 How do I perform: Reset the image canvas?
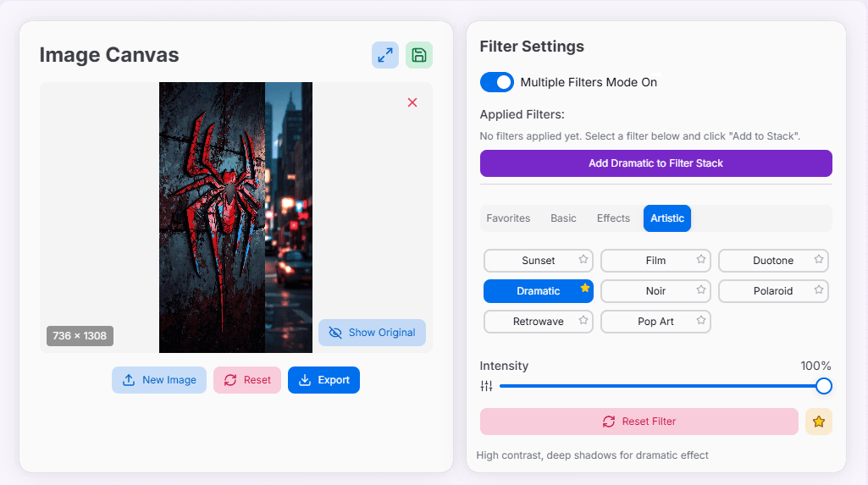[x=247, y=380]
